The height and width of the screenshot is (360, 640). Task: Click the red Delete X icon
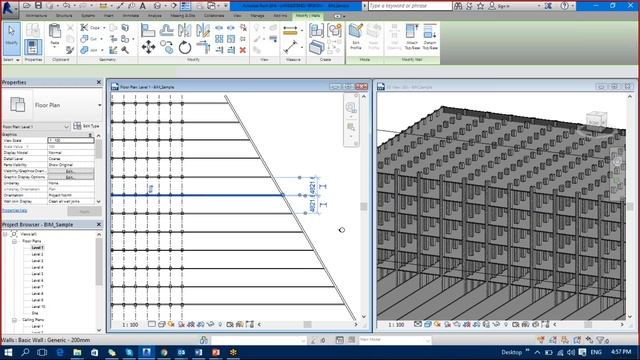coord(243,50)
